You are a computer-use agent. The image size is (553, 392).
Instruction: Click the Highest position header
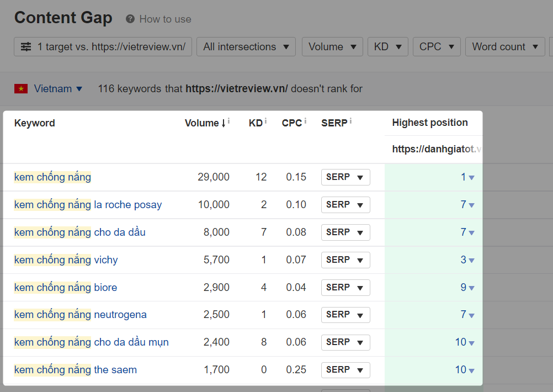(x=430, y=123)
